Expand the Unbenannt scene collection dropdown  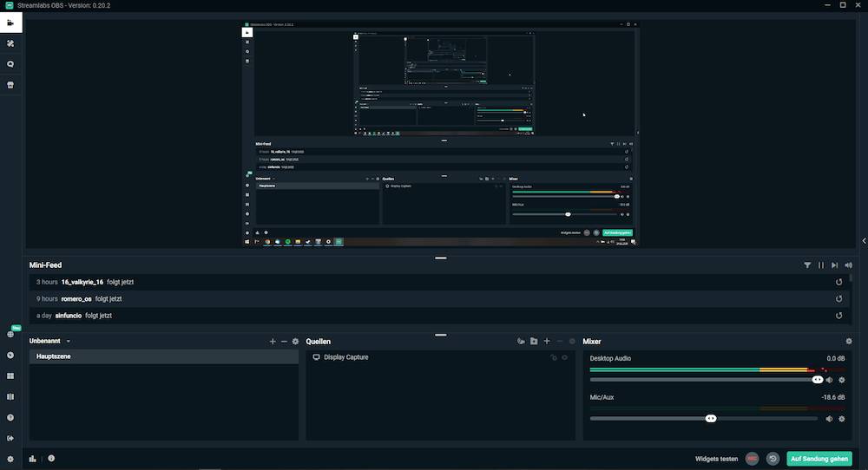[x=68, y=341]
